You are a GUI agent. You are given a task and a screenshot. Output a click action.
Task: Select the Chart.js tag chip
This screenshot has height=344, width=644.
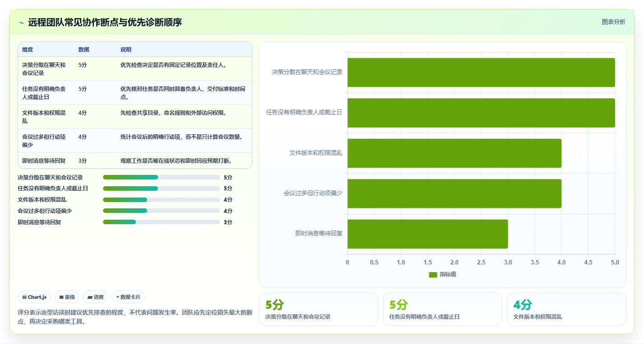click(35, 297)
